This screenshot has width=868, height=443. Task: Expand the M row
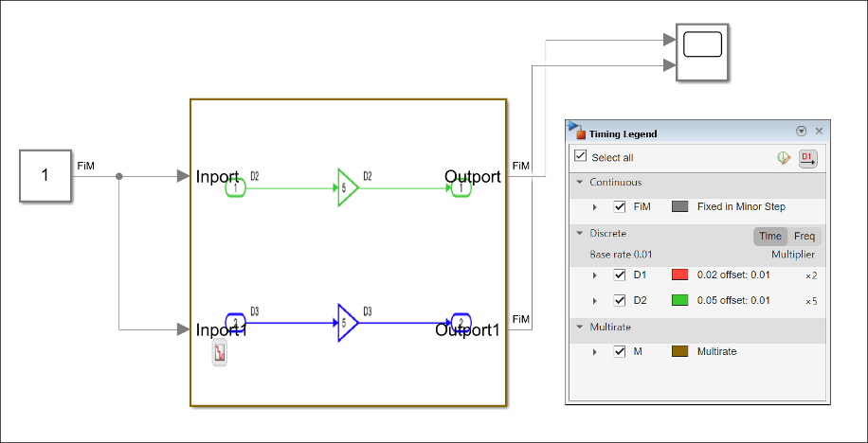coord(595,352)
